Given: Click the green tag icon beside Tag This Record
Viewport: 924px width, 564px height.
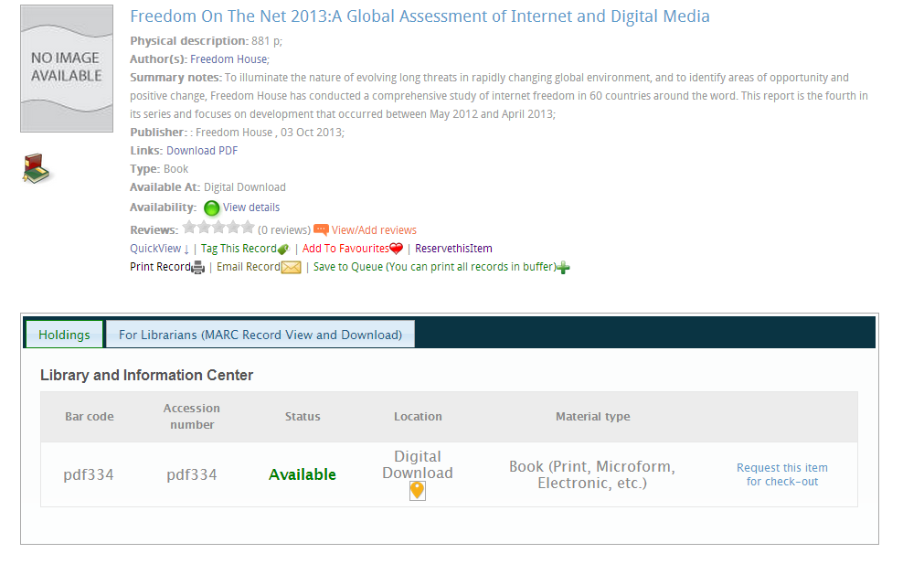Looking at the screenshot, I should pos(283,249).
